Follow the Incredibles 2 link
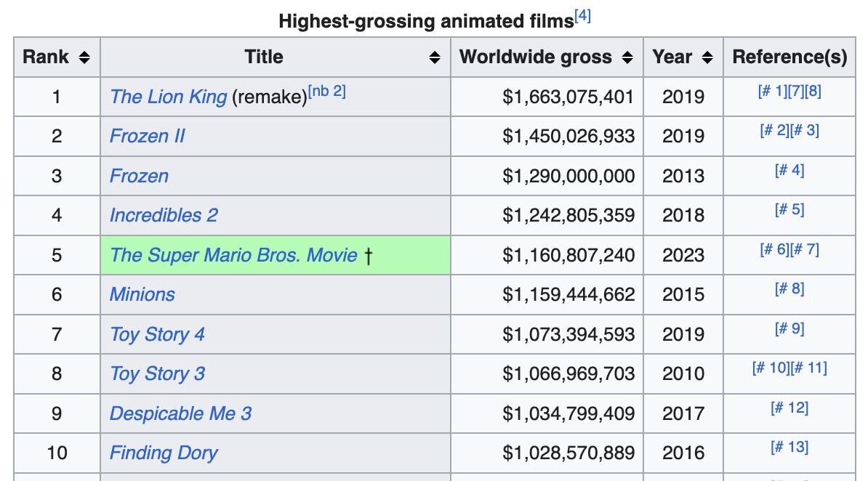 (x=163, y=215)
